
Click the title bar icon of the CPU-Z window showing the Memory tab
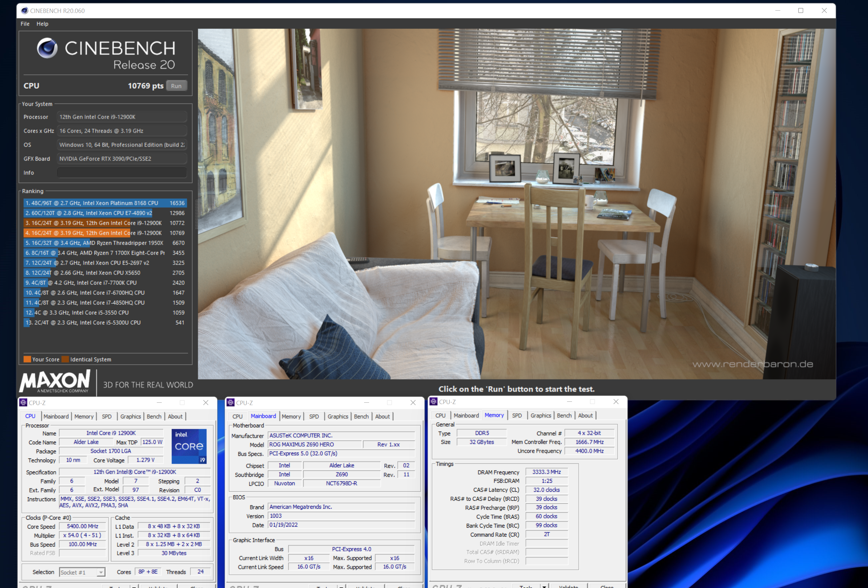pyautogui.click(x=434, y=401)
